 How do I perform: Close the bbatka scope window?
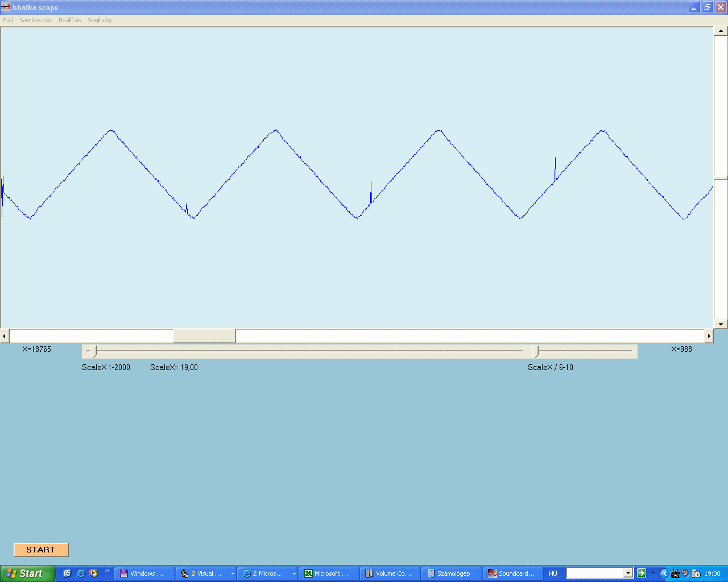[721, 7]
